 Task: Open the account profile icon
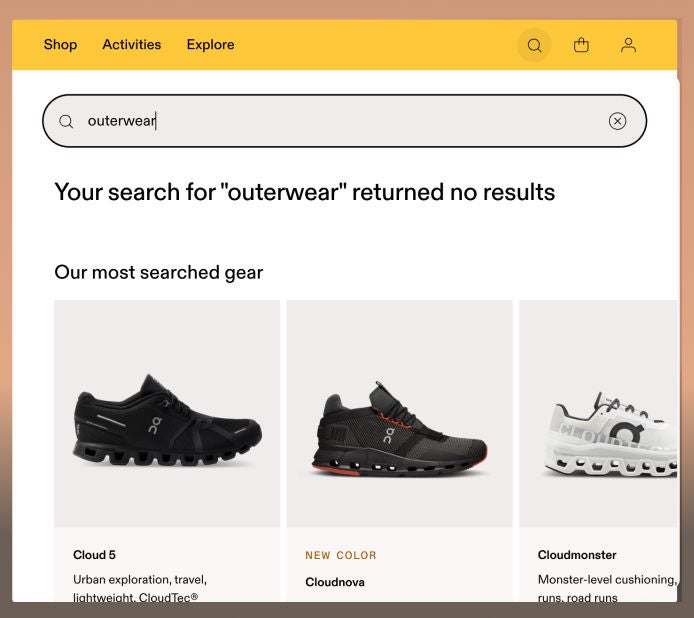click(x=628, y=45)
